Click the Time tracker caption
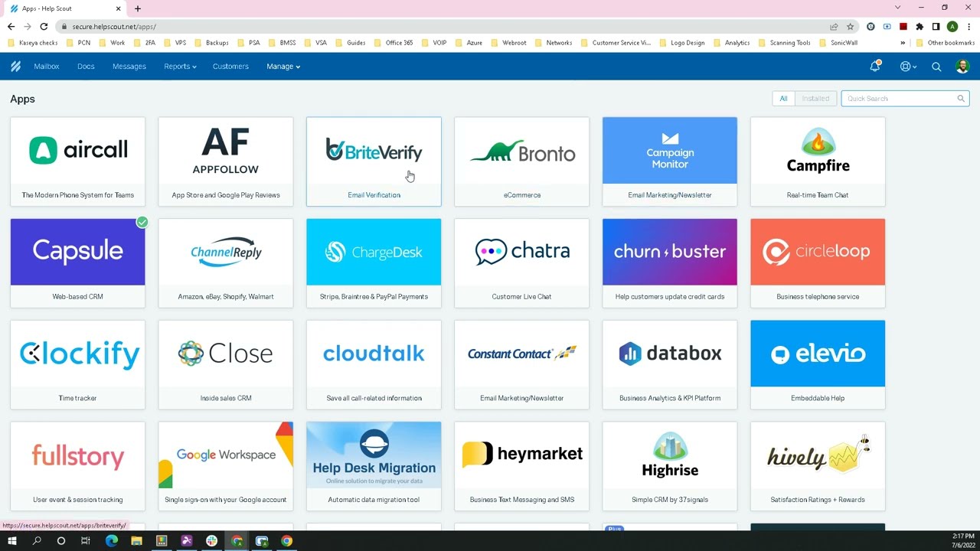Screen dimensions: 980x551 (x=77, y=398)
